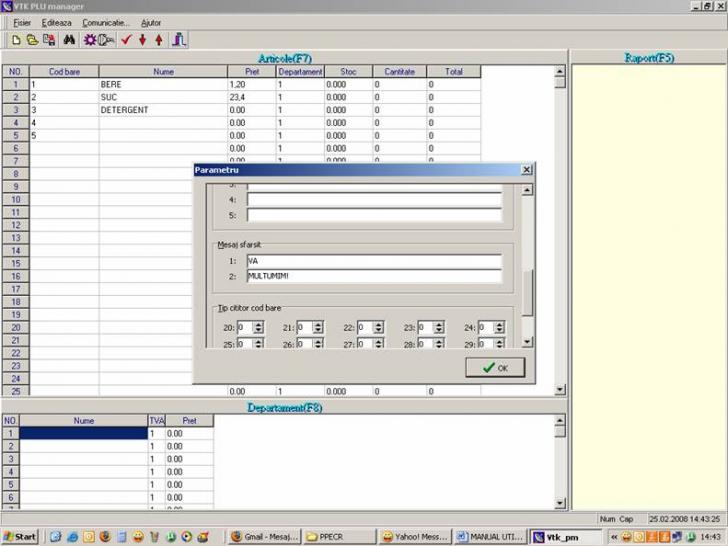Select SUC cell in Articole table

click(x=163, y=97)
